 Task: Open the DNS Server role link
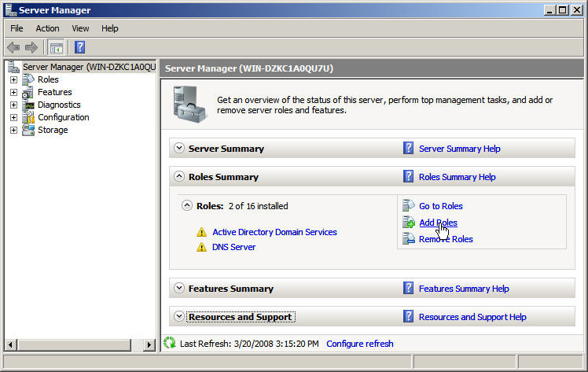233,247
